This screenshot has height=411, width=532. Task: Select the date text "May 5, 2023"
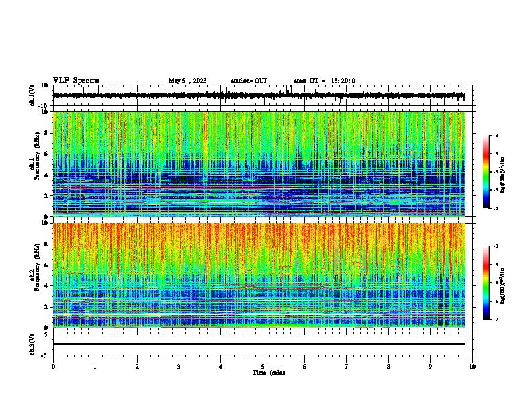tap(187, 81)
